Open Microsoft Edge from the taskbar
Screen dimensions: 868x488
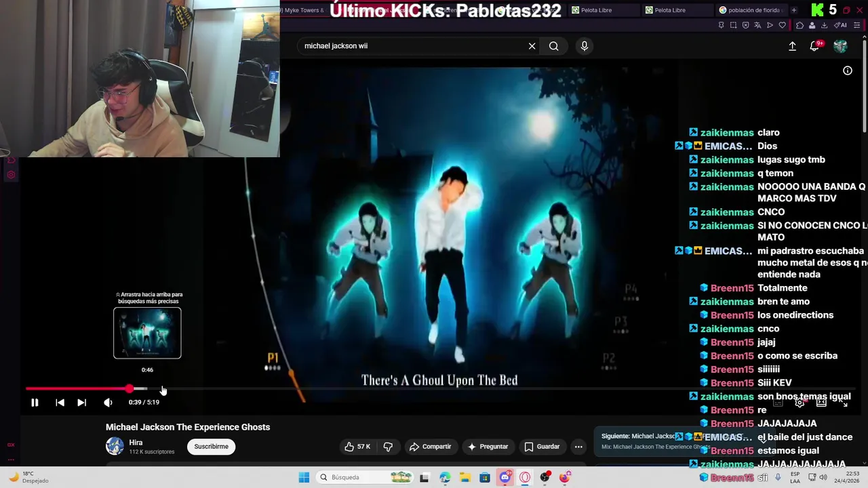[x=445, y=477]
